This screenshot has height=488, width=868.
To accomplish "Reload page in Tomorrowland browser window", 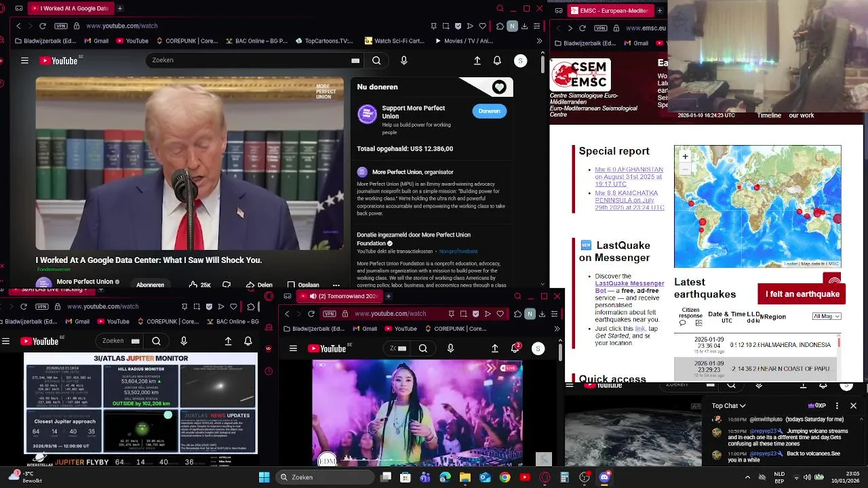I will point(311,314).
